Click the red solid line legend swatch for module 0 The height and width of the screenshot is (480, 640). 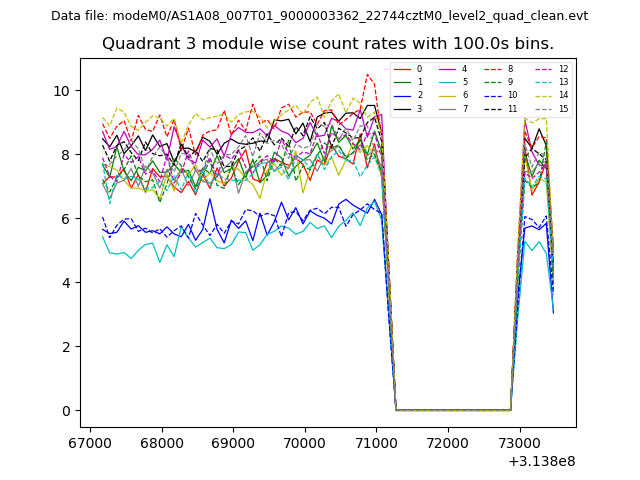[x=402, y=69]
